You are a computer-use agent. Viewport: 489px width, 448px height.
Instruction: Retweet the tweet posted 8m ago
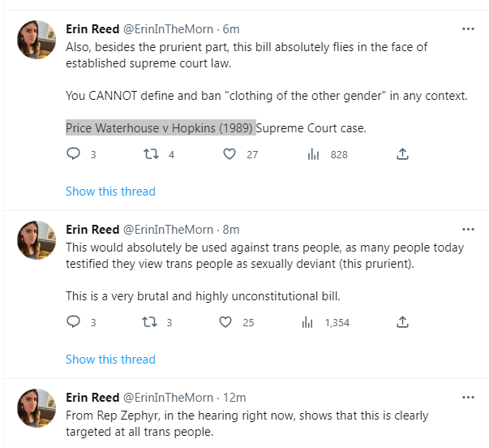tap(152, 322)
